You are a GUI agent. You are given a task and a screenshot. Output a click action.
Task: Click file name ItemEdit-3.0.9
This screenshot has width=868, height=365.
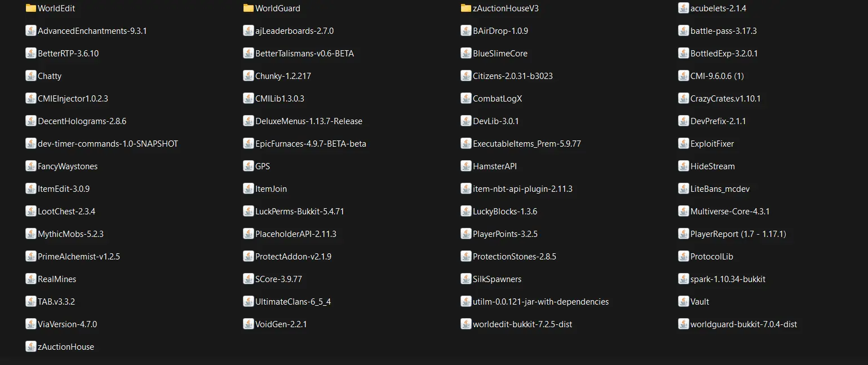click(64, 189)
